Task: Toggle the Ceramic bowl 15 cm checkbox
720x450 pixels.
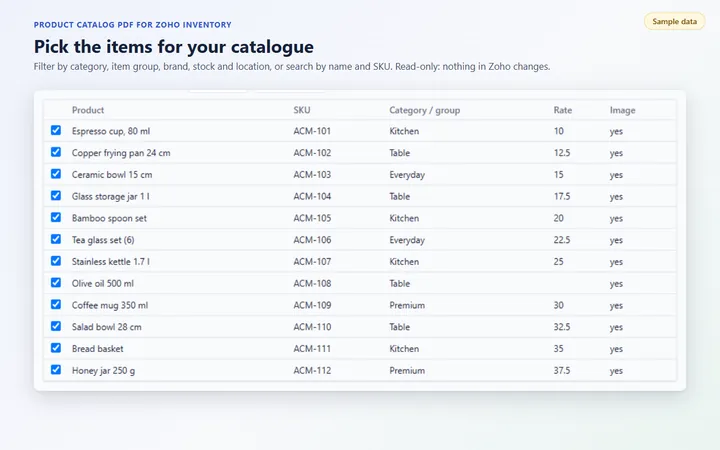Action: click(56, 174)
